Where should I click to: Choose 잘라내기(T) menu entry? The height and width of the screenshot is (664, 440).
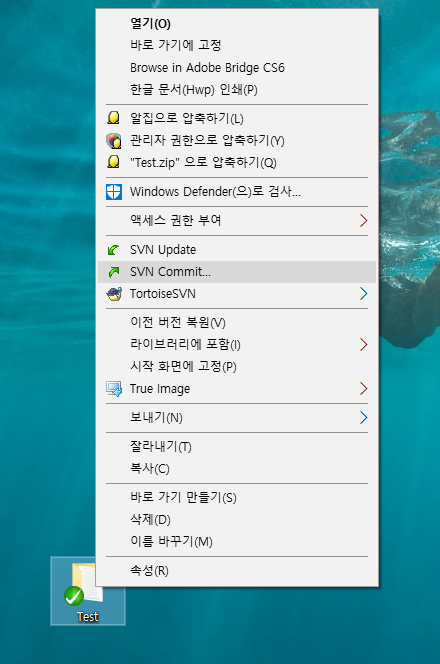point(237,446)
